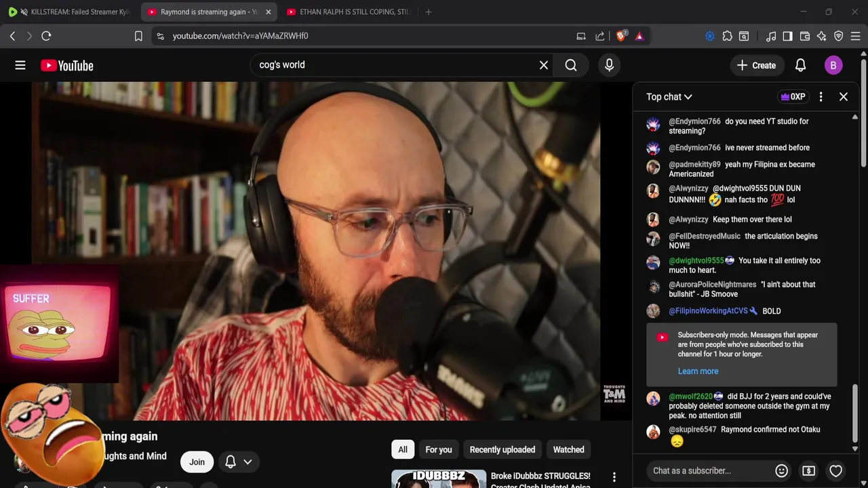
Task: Select @Alwynizzy's Keep them over there message
Action: (743, 220)
